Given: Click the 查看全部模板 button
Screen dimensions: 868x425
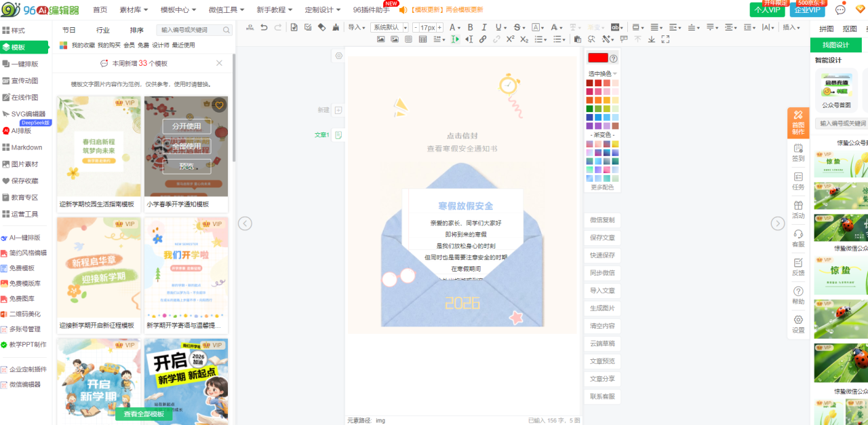Looking at the screenshot, I should point(144,414).
